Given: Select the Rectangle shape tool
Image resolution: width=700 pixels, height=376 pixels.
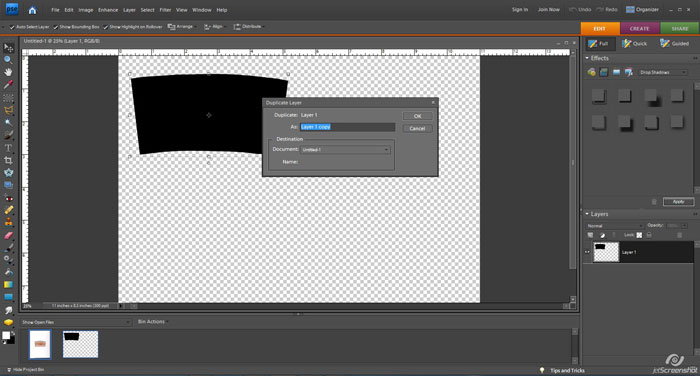Looking at the screenshot, I should (8, 297).
